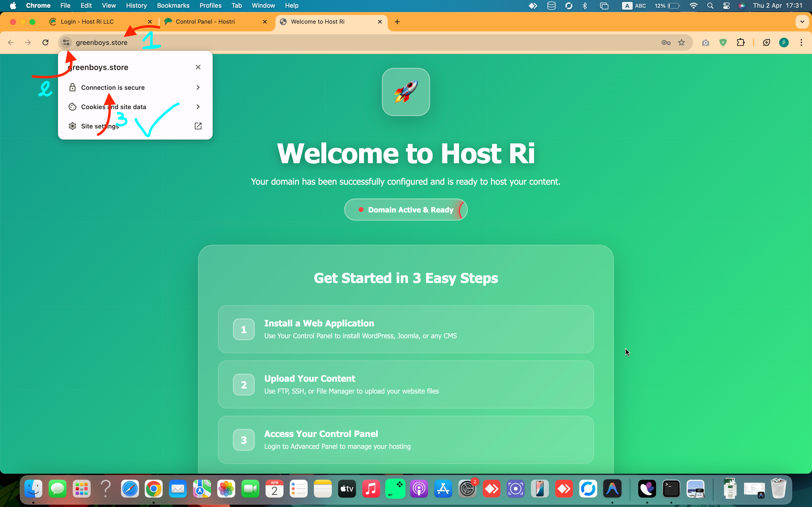Viewport: 812px width, 507px height.
Task: Open a new tab with plus button
Action: point(397,22)
